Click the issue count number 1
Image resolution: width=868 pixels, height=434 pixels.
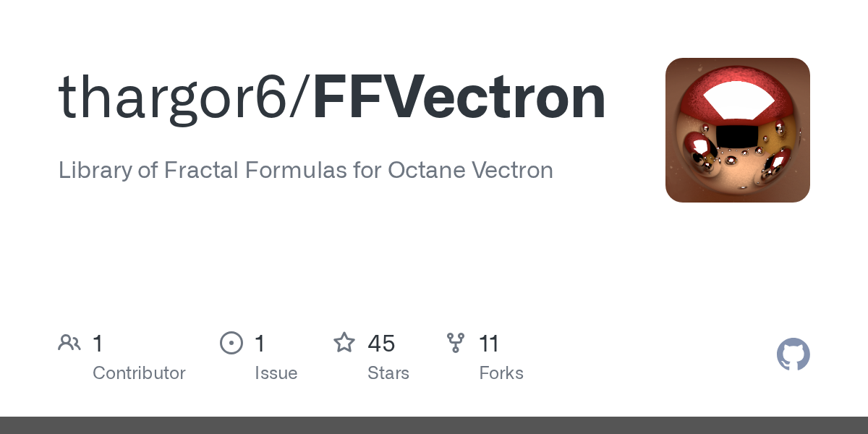coord(260,344)
